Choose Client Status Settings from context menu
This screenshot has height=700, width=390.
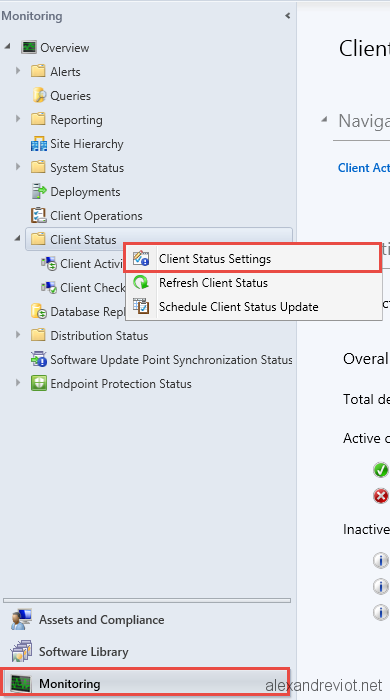253,258
